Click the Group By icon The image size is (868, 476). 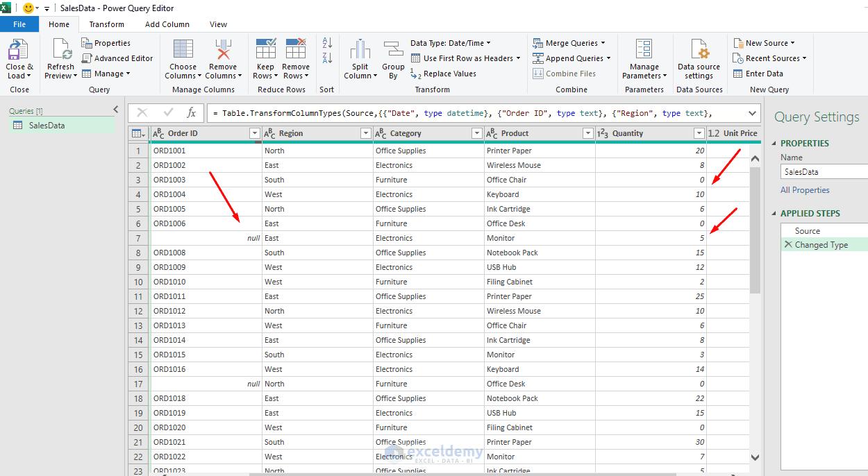(x=393, y=50)
